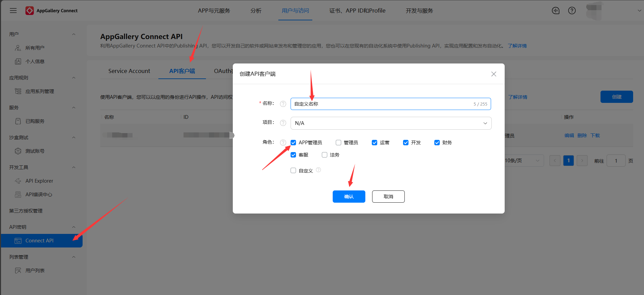Viewport: 644px width, 295px height.
Task: Expand the account dropdown arrow in header
Action: (x=639, y=11)
